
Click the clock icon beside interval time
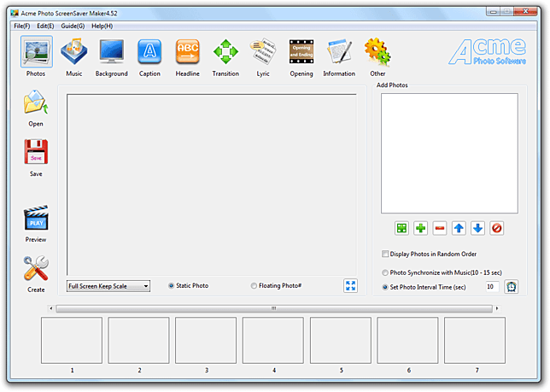pos(512,287)
